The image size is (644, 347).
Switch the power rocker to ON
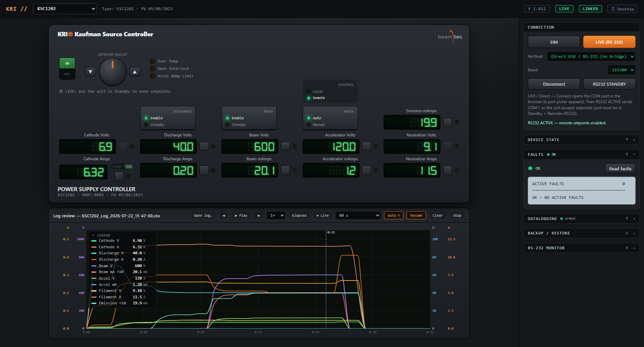[67, 63]
